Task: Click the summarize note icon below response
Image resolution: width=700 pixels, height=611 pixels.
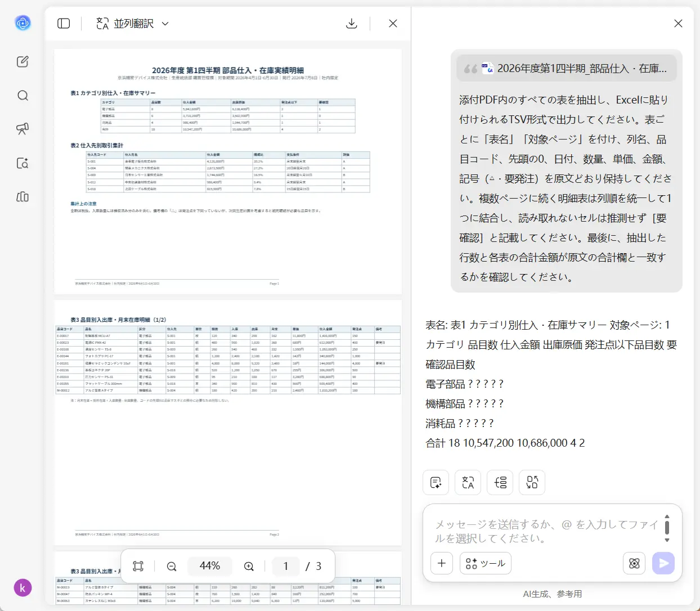Action: (436, 482)
